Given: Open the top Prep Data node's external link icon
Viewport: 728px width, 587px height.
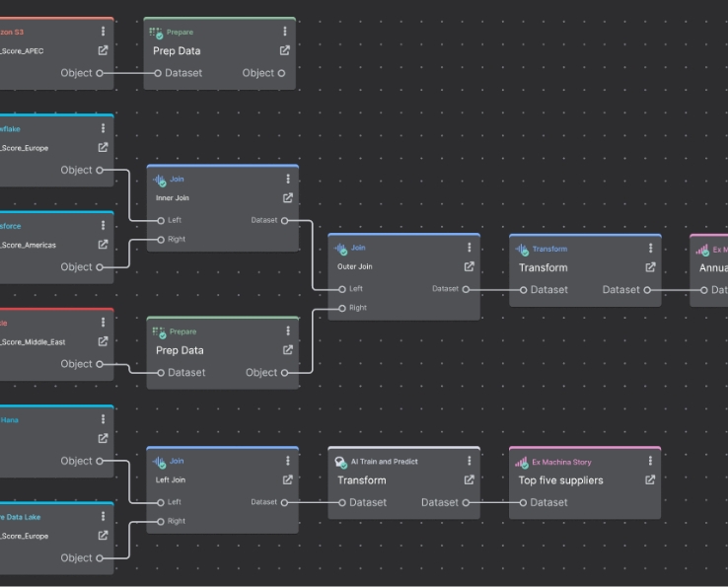Looking at the screenshot, I should pyautogui.click(x=285, y=51).
